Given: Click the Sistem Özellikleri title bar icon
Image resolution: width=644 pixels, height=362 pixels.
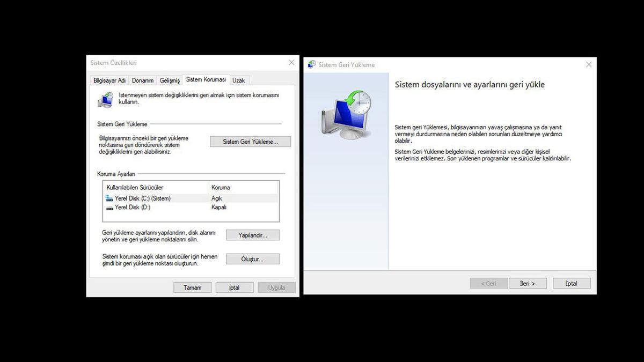Looking at the screenshot, I should [94, 62].
